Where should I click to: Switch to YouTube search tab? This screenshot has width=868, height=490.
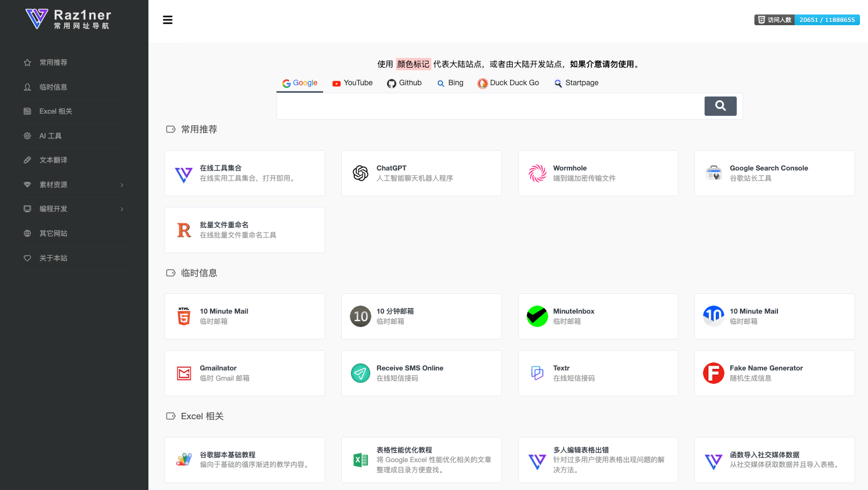click(353, 83)
